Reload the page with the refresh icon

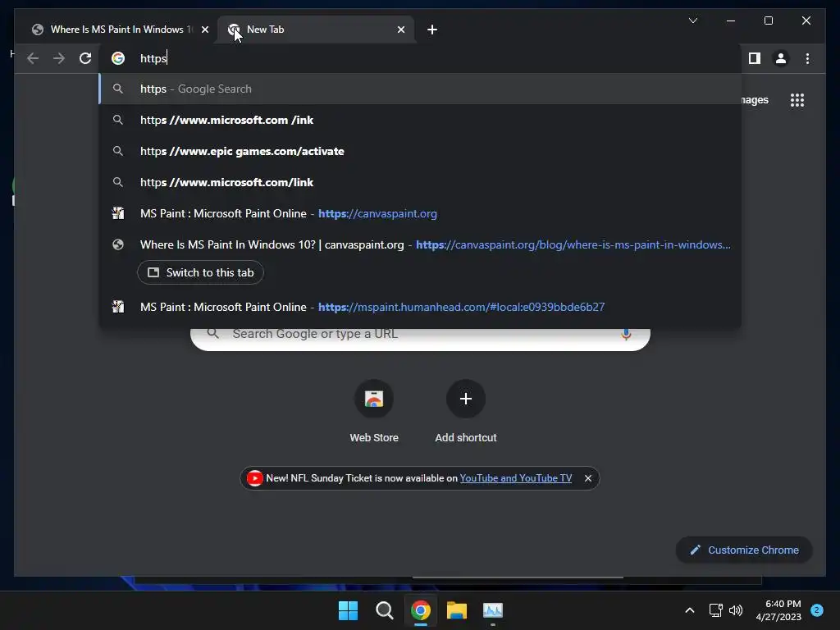click(x=85, y=58)
